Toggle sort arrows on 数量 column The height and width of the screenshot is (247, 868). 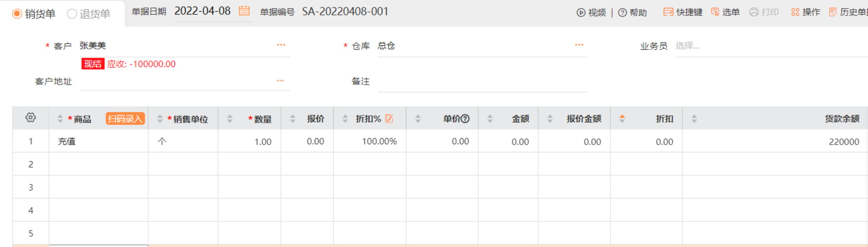point(230,119)
